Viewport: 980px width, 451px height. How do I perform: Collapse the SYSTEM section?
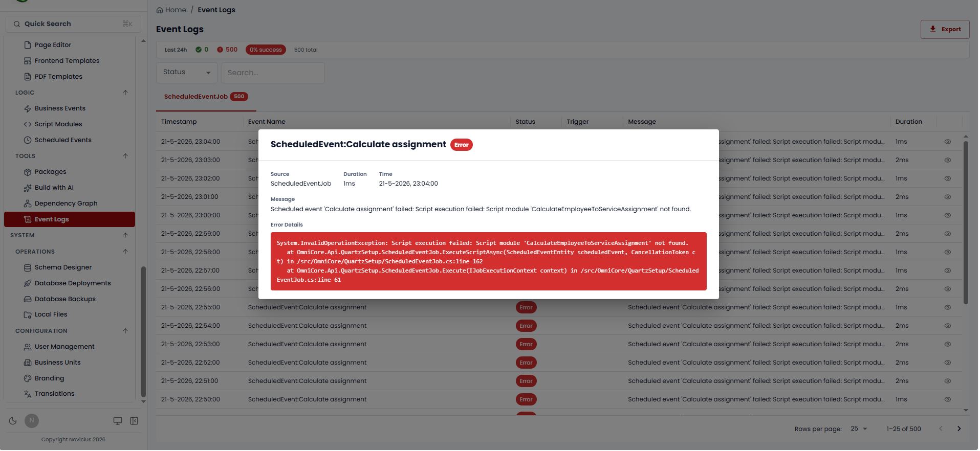tap(125, 235)
